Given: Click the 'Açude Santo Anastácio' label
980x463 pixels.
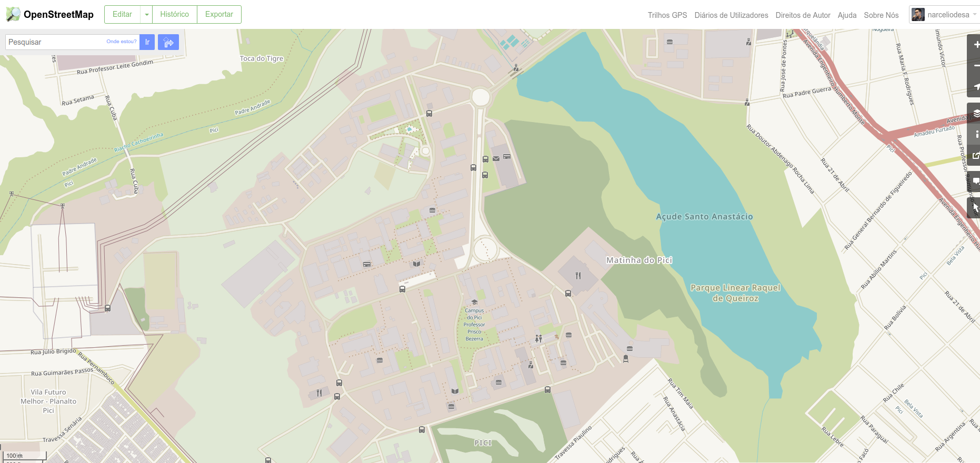Looking at the screenshot, I should click(x=704, y=217).
